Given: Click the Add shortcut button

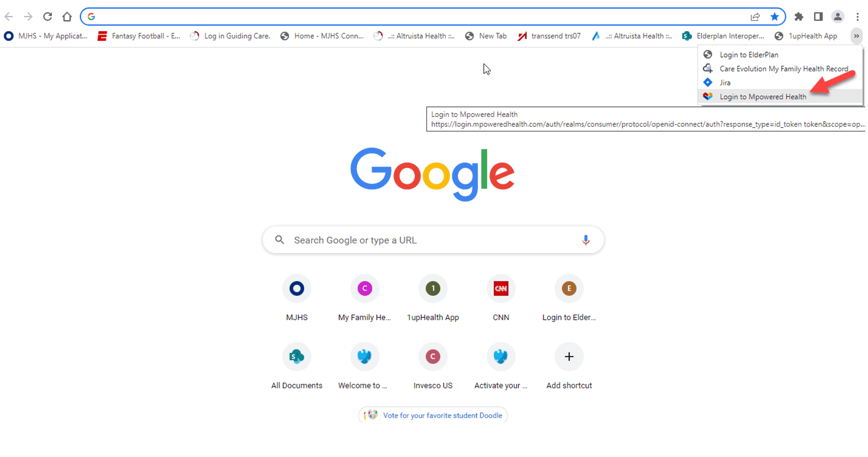Looking at the screenshot, I should tap(568, 356).
